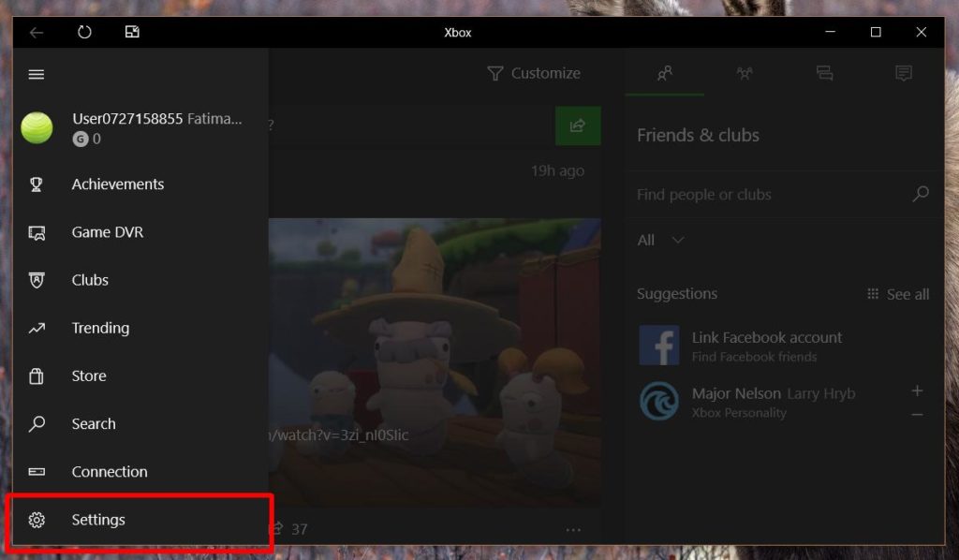Select the Search magnifier icon
The width and height of the screenshot is (959, 560).
click(37, 423)
